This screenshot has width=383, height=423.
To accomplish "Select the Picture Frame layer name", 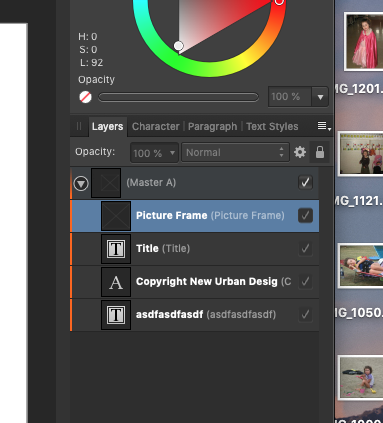I will pyautogui.click(x=171, y=215).
